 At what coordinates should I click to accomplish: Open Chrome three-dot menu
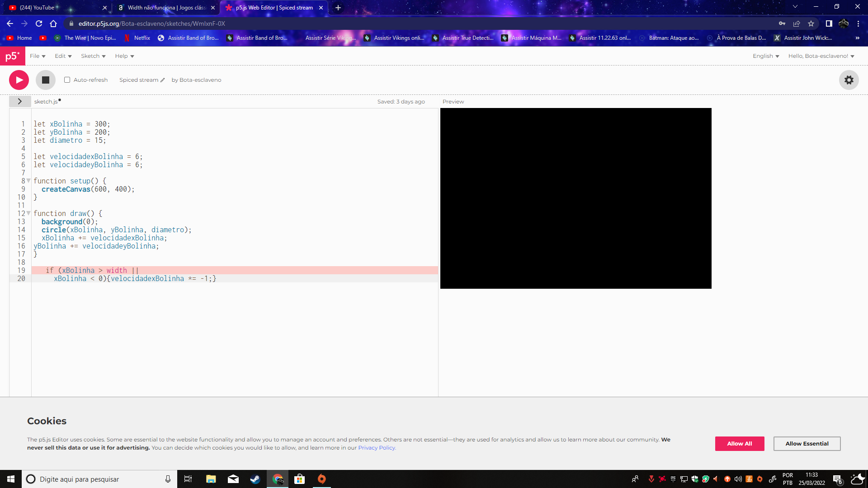point(858,23)
